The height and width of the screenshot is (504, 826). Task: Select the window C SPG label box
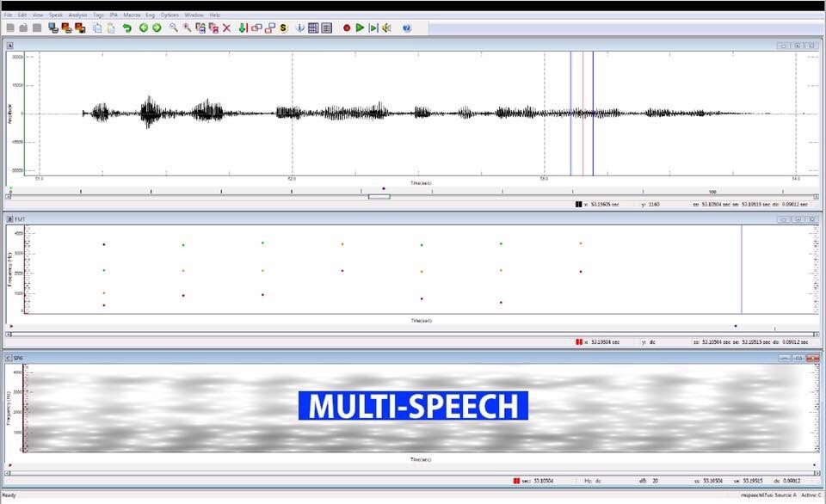pos(9,358)
